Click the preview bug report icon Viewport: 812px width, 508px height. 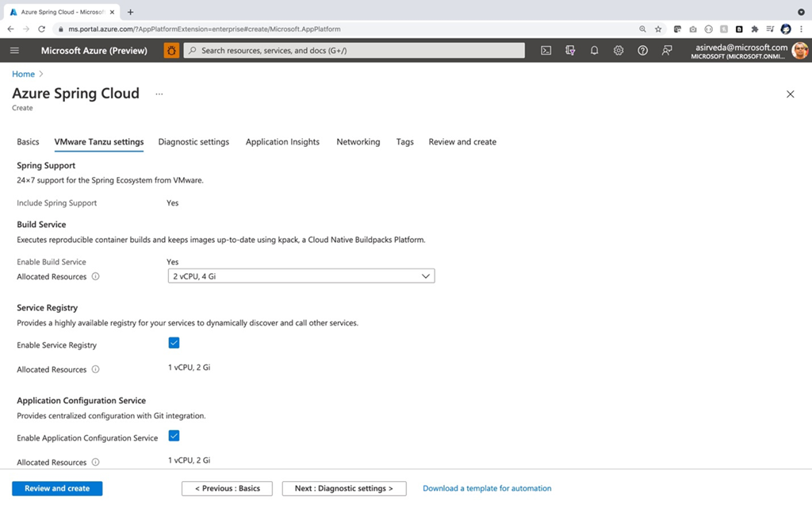click(x=171, y=51)
